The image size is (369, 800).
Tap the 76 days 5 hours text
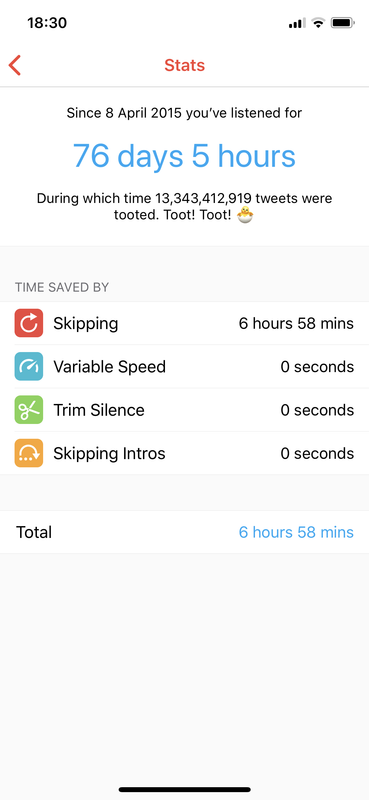184,156
